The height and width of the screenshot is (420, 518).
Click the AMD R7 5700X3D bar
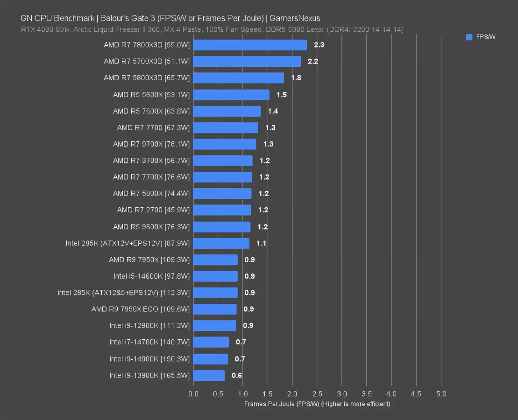(x=247, y=62)
